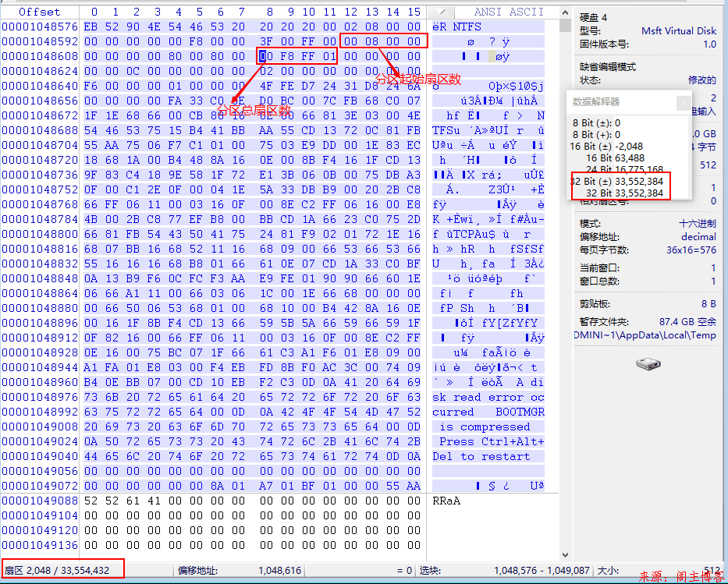Click status bar '= 0' value field
728x584 pixels.
404,571
